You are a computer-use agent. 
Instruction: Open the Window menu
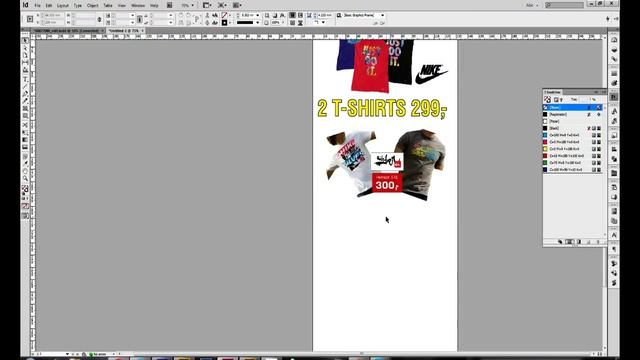(x=138, y=5)
